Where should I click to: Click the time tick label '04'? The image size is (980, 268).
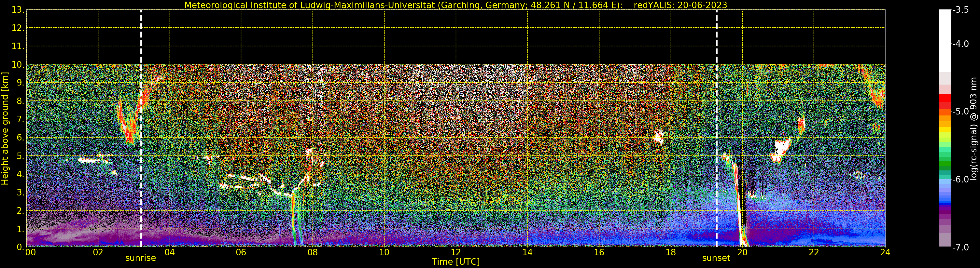click(x=170, y=252)
